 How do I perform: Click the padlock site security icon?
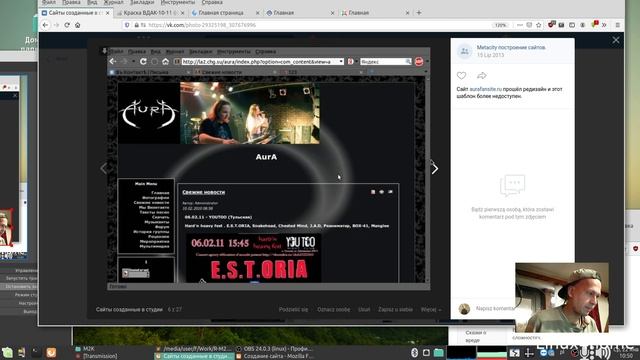(137, 25)
